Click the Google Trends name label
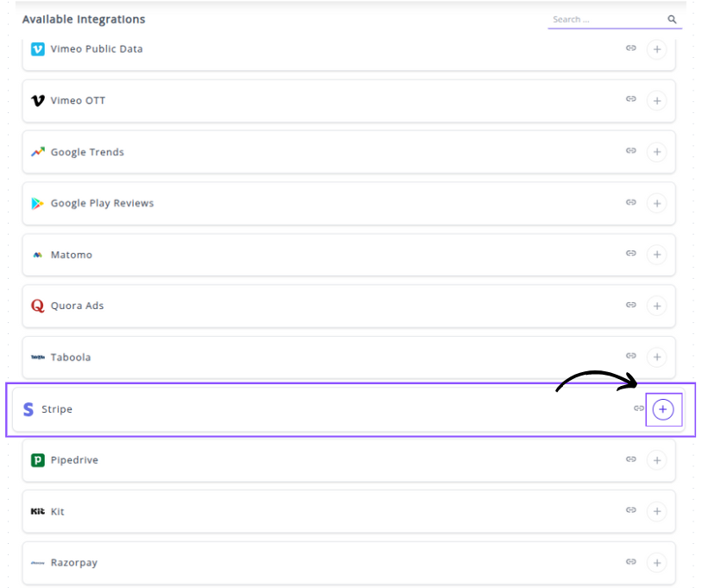 (x=87, y=152)
